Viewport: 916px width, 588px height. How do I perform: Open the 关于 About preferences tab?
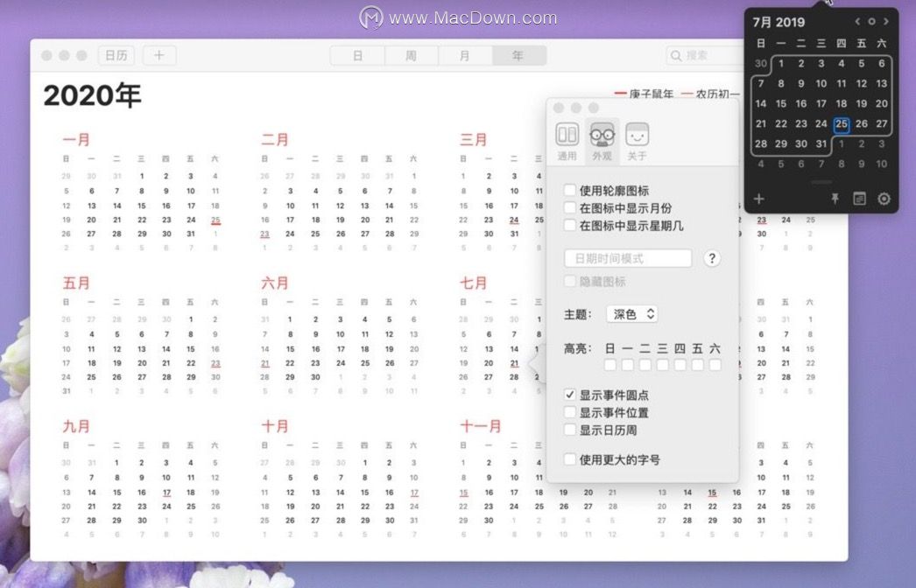637,141
